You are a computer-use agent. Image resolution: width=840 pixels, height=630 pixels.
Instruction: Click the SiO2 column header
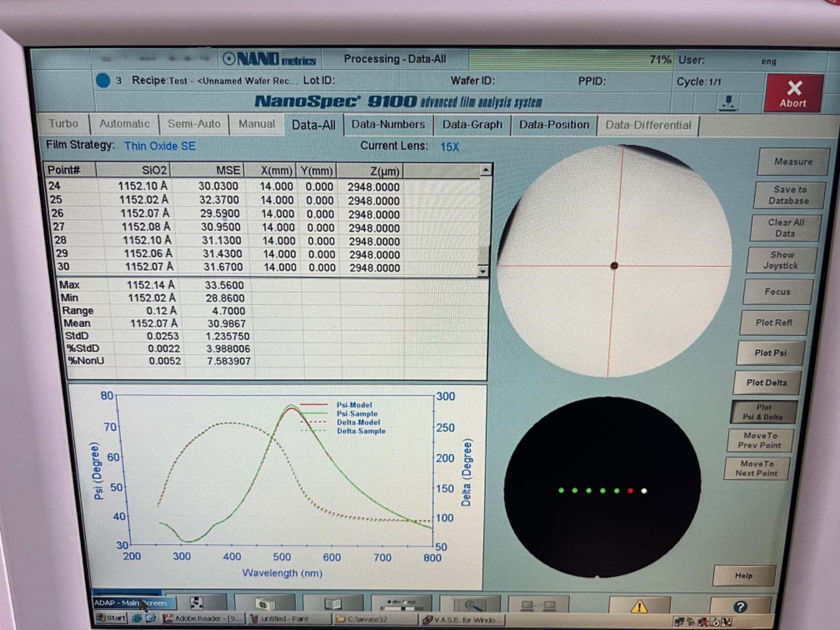coord(133,170)
